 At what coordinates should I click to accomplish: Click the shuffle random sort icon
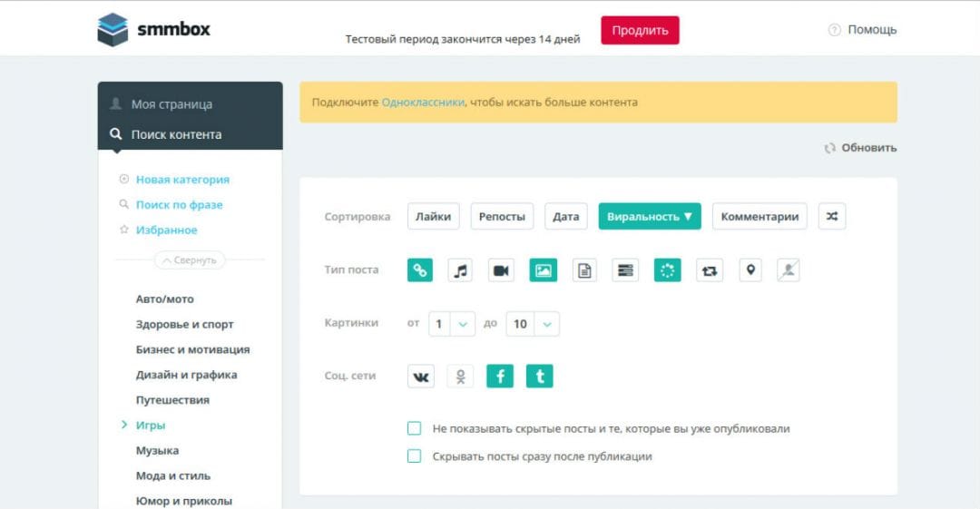click(832, 216)
